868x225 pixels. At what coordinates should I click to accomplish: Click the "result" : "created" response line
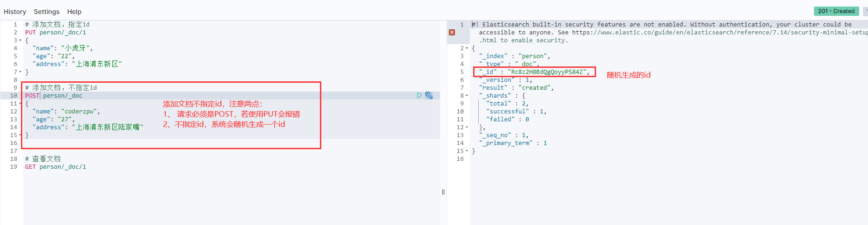coord(516,88)
